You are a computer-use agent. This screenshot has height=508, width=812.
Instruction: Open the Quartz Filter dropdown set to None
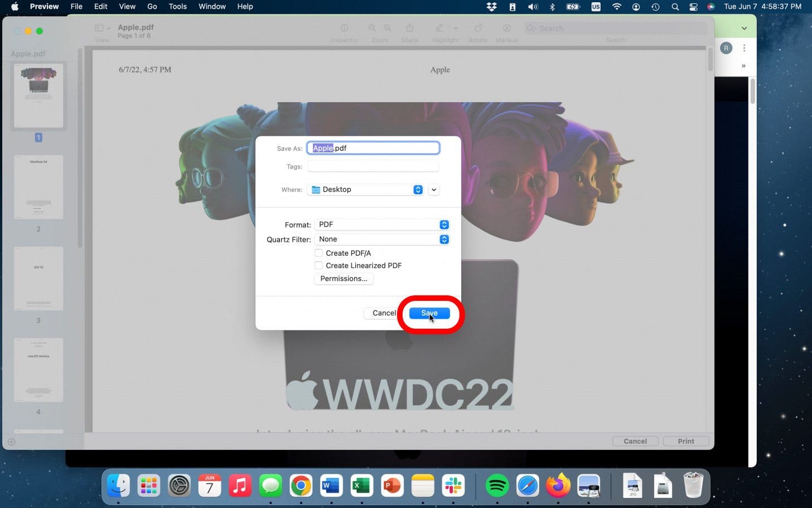pos(382,239)
